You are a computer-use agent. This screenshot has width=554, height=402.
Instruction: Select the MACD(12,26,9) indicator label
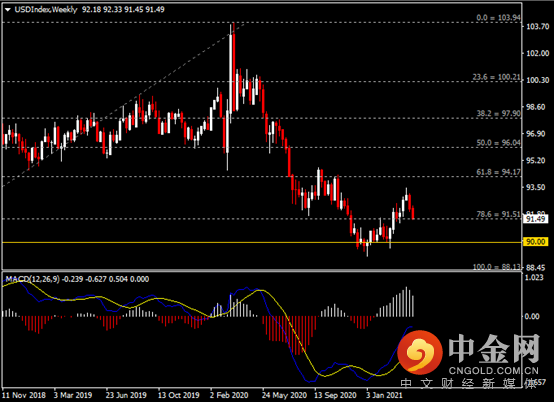tap(33, 279)
